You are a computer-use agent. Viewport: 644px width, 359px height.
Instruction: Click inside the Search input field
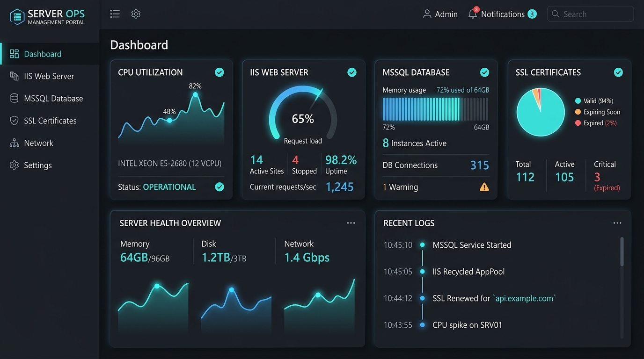(590, 14)
